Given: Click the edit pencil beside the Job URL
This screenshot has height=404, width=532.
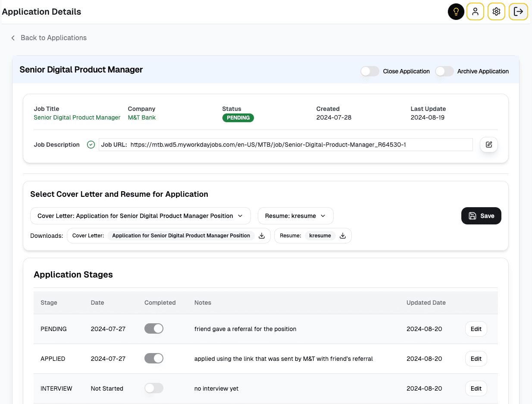Looking at the screenshot, I should tap(488, 145).
